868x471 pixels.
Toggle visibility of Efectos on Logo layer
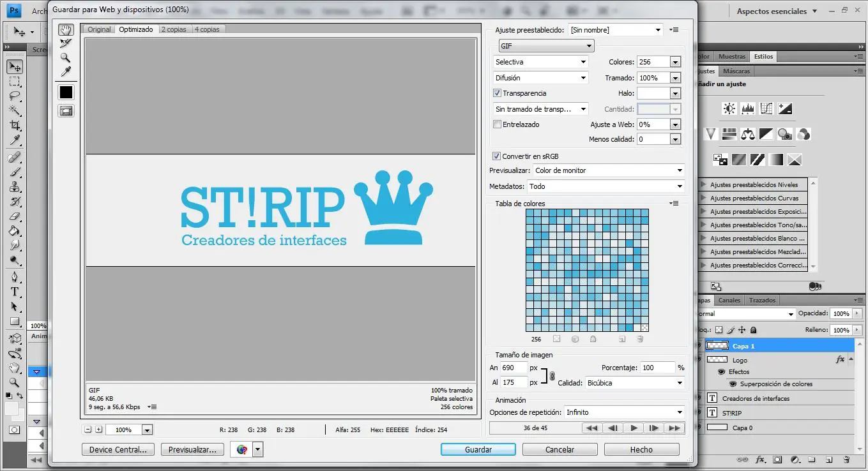[x=721, y=371]
